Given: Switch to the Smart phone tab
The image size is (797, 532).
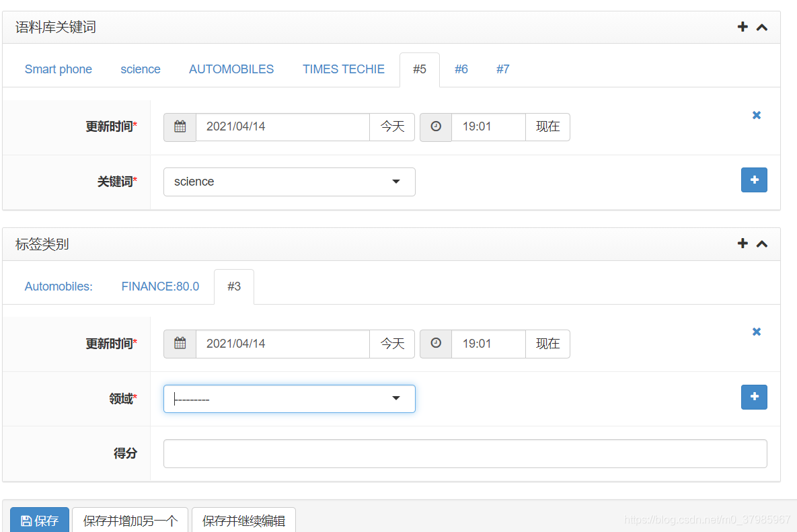Looking at the screenshot, I should click(59, 70).
